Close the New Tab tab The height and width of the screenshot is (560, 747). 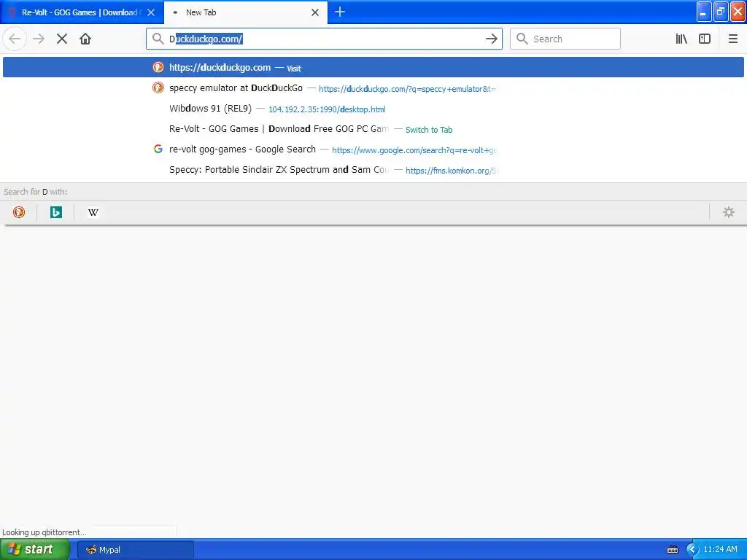315,12
